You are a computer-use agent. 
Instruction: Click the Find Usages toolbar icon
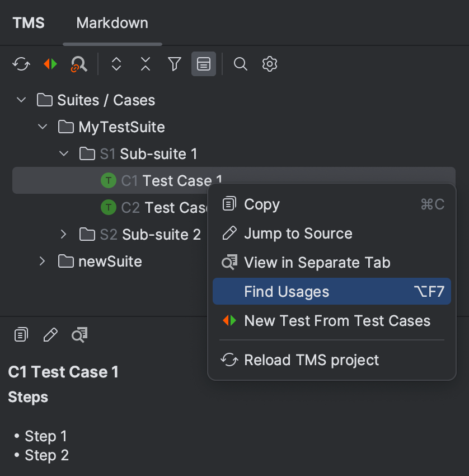coord(78,64)
